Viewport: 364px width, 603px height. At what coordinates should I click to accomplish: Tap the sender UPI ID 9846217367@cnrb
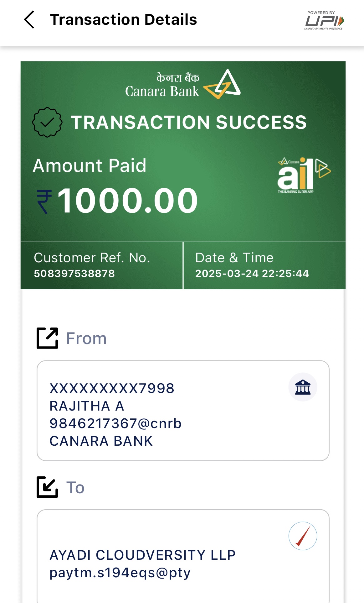[115, 423]
